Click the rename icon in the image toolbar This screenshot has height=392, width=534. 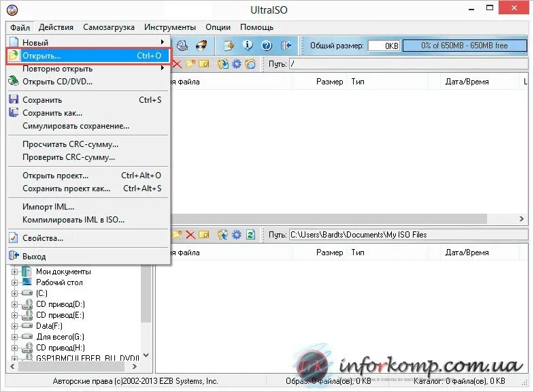click(204, 64)
